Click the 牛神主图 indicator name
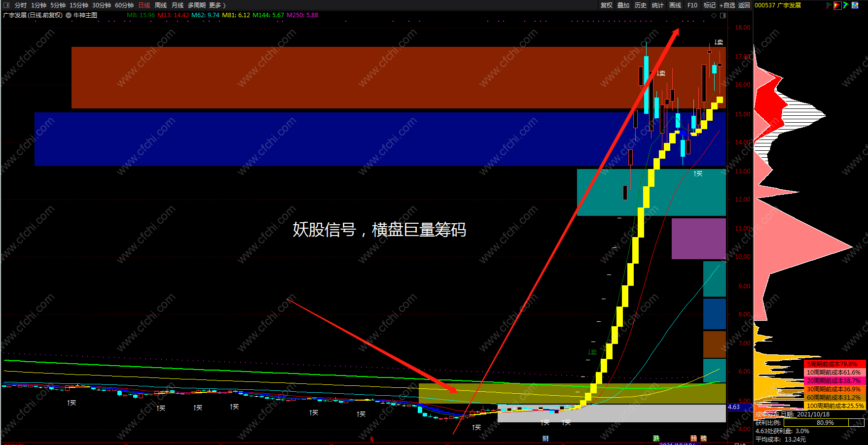The image size is (868, 445). click(x=85, y=15)
